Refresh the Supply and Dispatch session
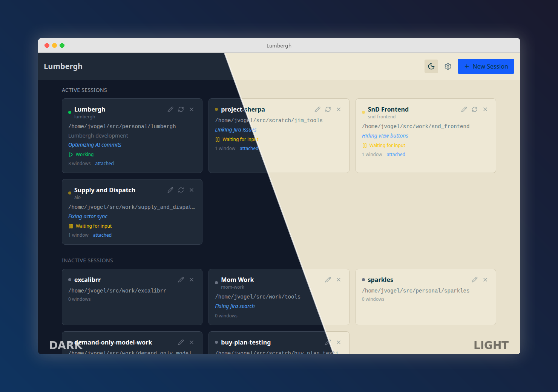Viewport: 558px width, 392px height. [181, 190]
